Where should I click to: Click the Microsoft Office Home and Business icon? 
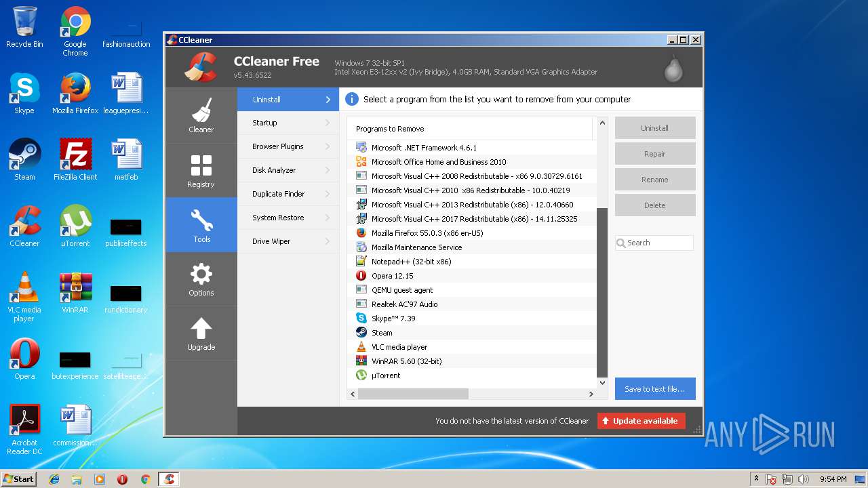[x=361, y=161]
